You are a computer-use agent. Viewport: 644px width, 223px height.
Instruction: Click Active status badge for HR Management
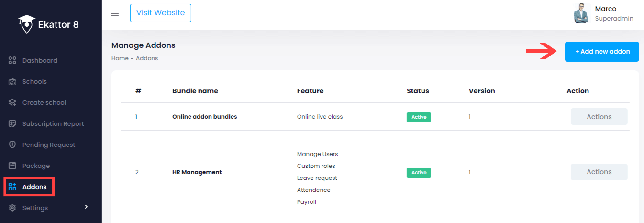[x=419, y=172]
